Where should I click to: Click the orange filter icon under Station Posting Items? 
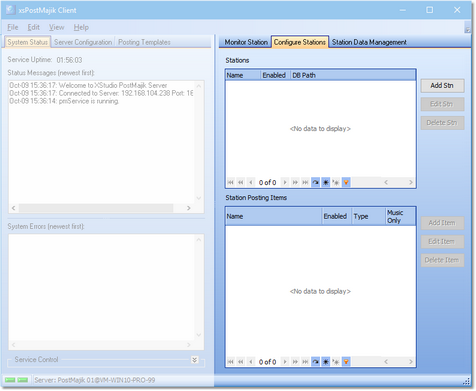(x=346, y=362)
